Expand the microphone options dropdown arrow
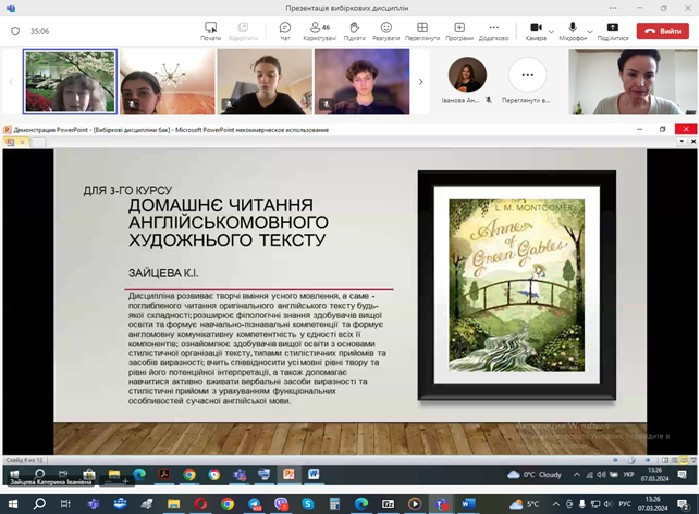699x514 pixels. pos(589,31)
